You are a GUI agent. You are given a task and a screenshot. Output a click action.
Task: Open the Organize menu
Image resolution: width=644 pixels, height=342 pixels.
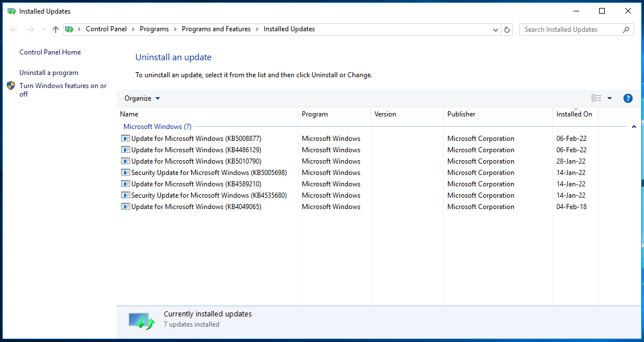click(142, 98)
